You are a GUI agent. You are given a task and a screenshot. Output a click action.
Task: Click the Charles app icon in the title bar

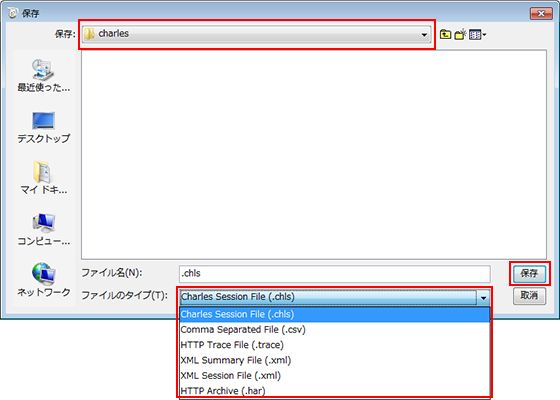click(13, 13)
